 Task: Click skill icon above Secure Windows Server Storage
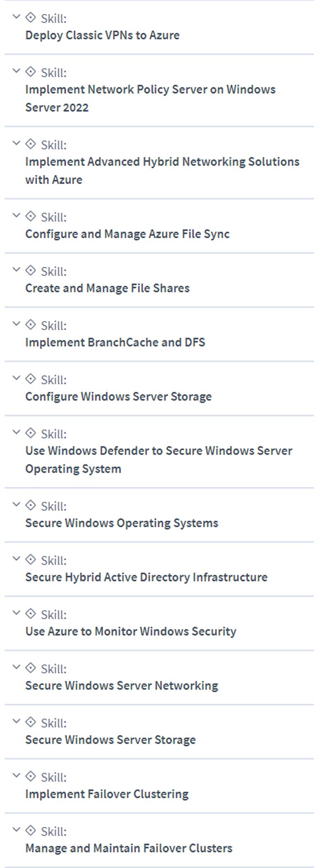[30, 722]
